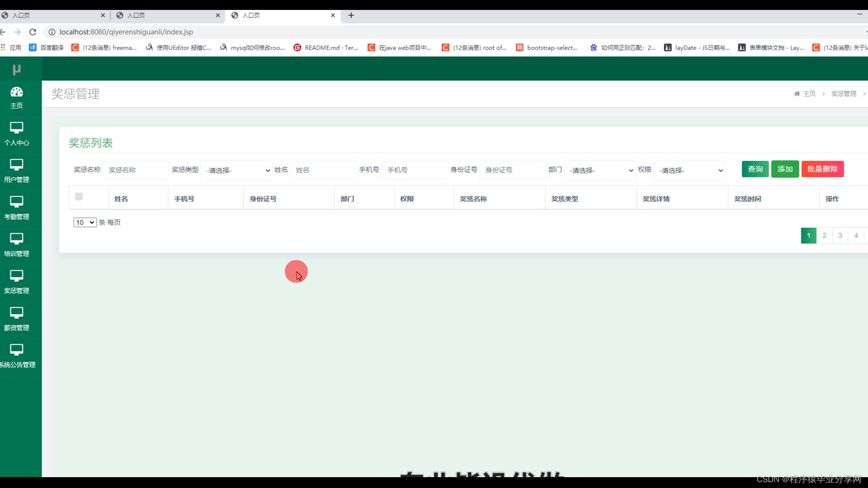Viewport: 868px width, 488px height.
Task: Click the green 查询 button
Action: tap(755, 169)
